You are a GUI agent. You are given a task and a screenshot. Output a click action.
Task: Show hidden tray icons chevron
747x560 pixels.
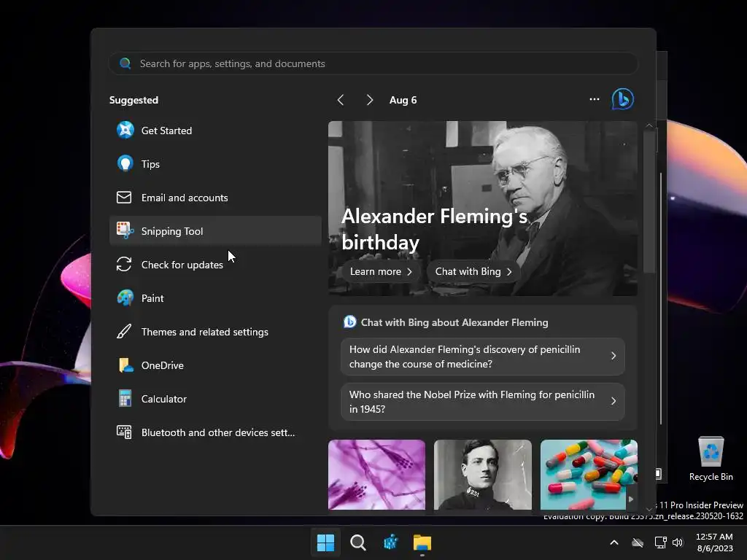point(614,542)
